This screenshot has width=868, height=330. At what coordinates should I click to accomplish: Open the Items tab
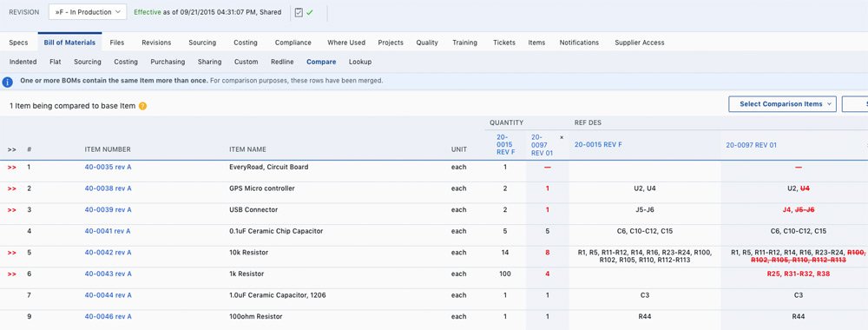536,43
